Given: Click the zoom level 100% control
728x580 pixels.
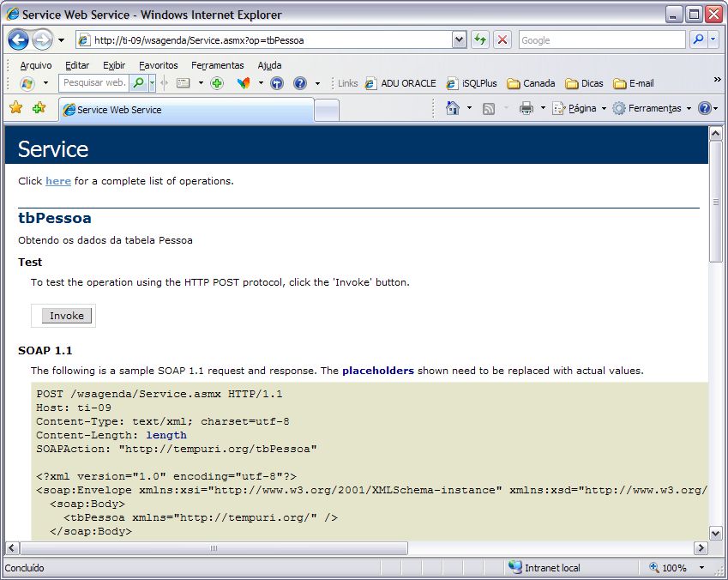Looking at the screenshot, I should [673, 568].
